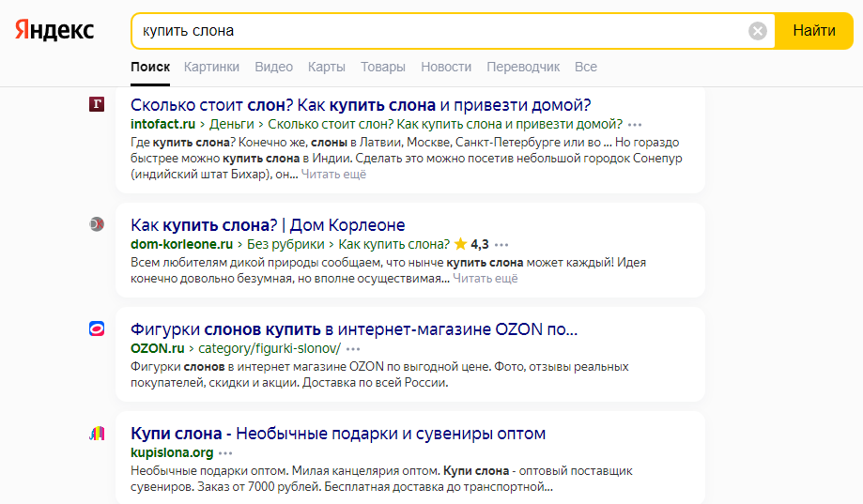Open three-dots menu for OZON result
This screenshot has width=863, height=504.
coord(353,349)
